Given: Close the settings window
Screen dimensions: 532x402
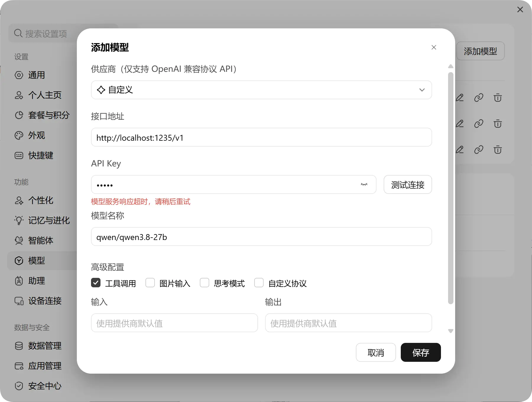Looking at the screenshot, I should pyautogui.click(x=520, y=9).
